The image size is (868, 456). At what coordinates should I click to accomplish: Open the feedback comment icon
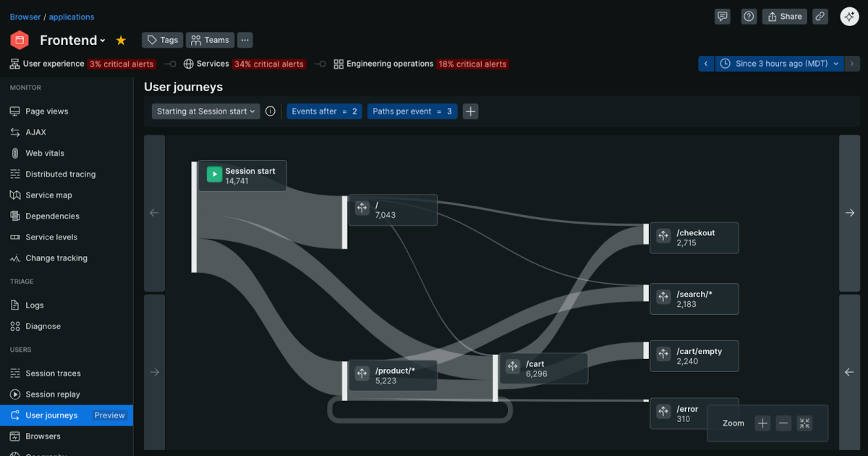click(x=722, y=16)
